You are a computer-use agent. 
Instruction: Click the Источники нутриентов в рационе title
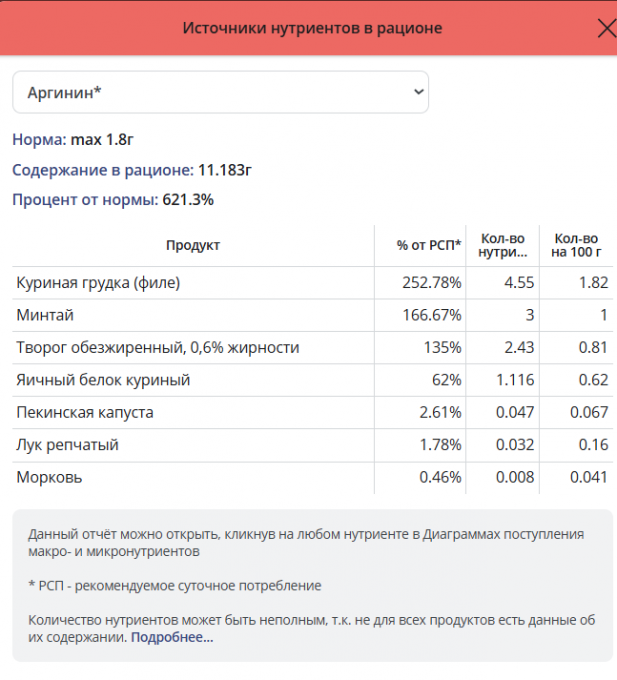point(312,28)
